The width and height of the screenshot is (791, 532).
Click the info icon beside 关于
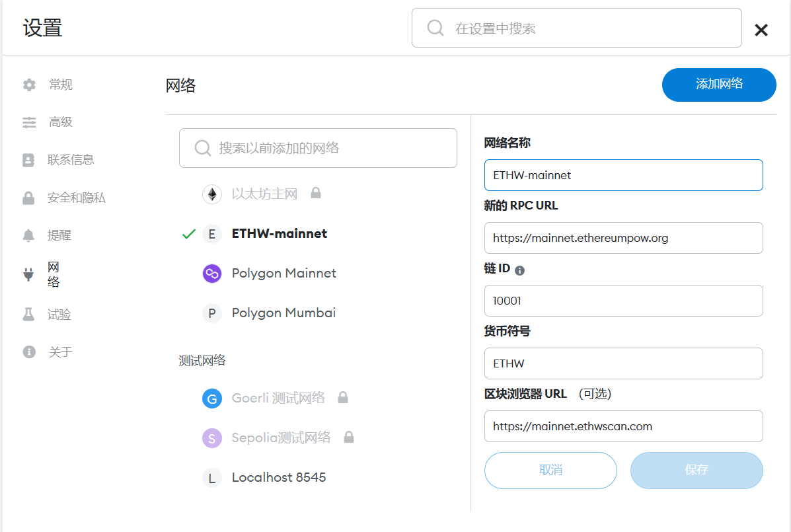[x=29, y=352]
